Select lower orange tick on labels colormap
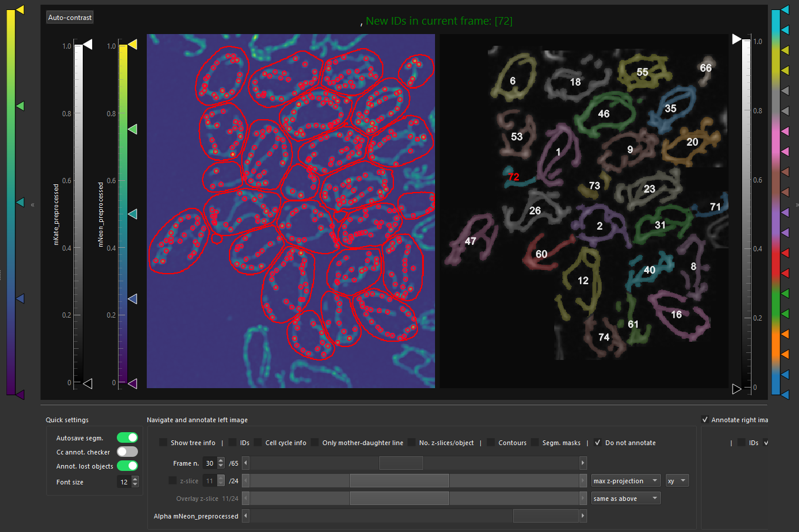Screen dimensions: 799x532 coord(785,354)
